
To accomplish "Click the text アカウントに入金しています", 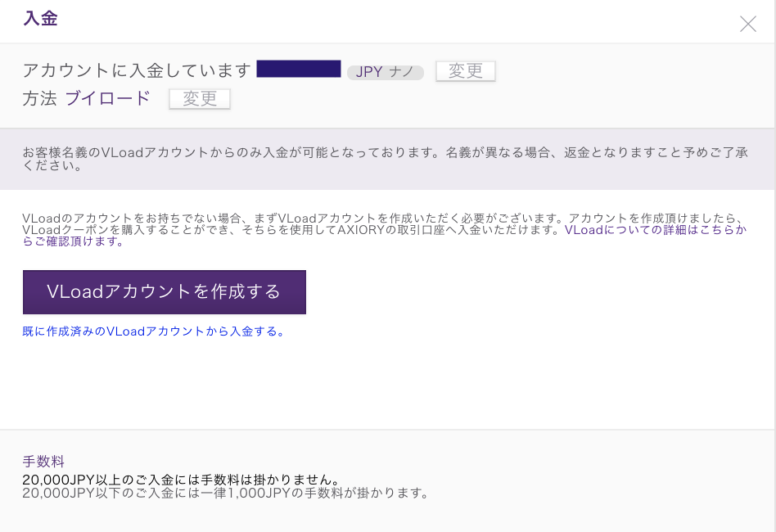I will pos(137,70).
